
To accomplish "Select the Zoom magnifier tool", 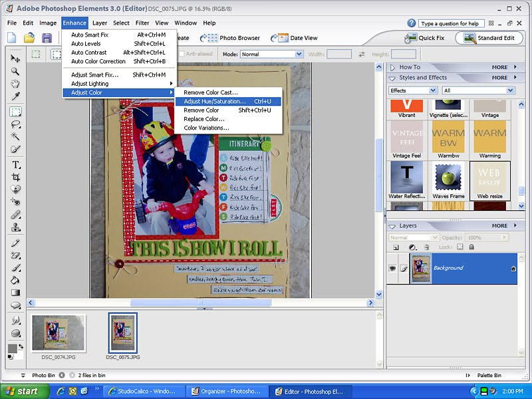I will pos(15,71).
